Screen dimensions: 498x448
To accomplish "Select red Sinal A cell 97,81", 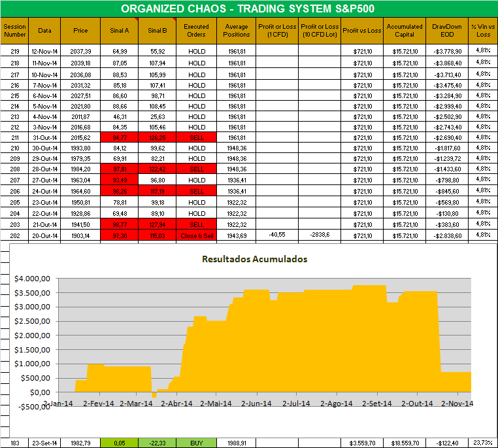I will [120, 169].
